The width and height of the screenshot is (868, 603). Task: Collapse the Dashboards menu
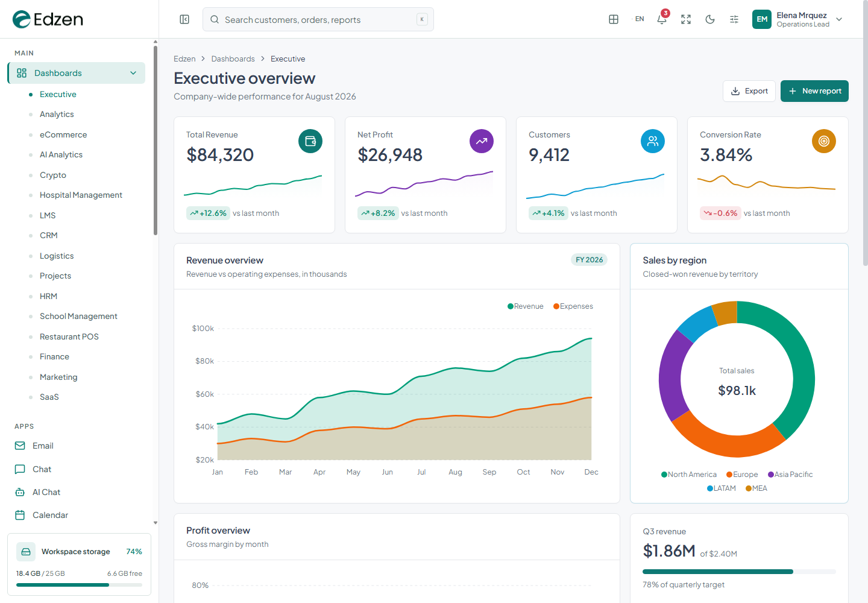[77, 73]
